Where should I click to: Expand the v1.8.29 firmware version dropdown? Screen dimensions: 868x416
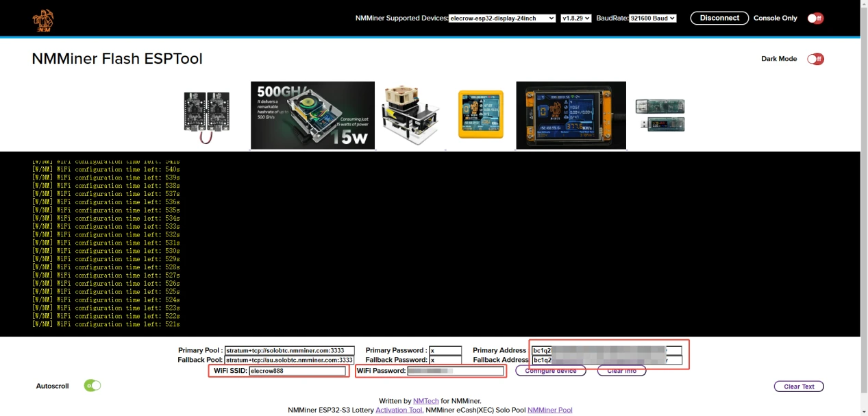[575, 19]
